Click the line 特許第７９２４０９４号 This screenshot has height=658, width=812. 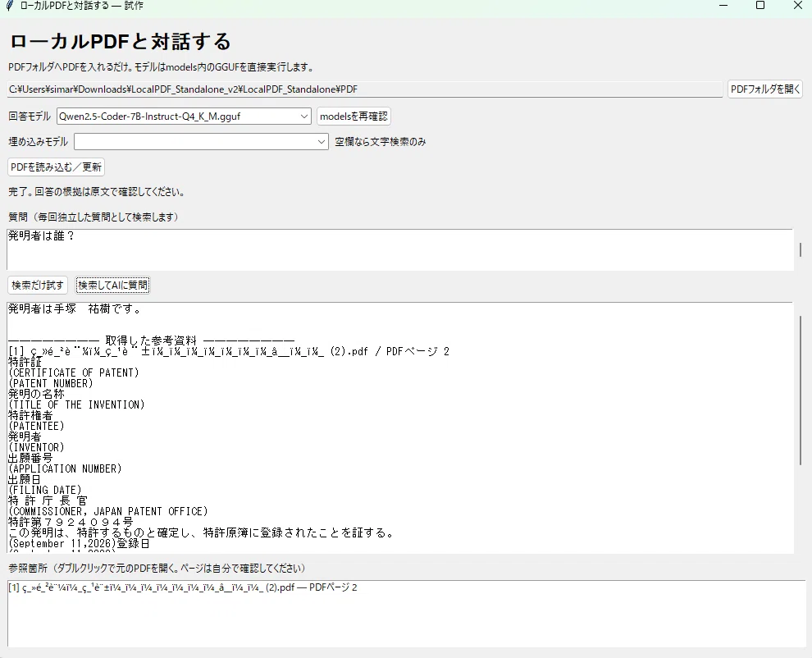pos(71,523)
